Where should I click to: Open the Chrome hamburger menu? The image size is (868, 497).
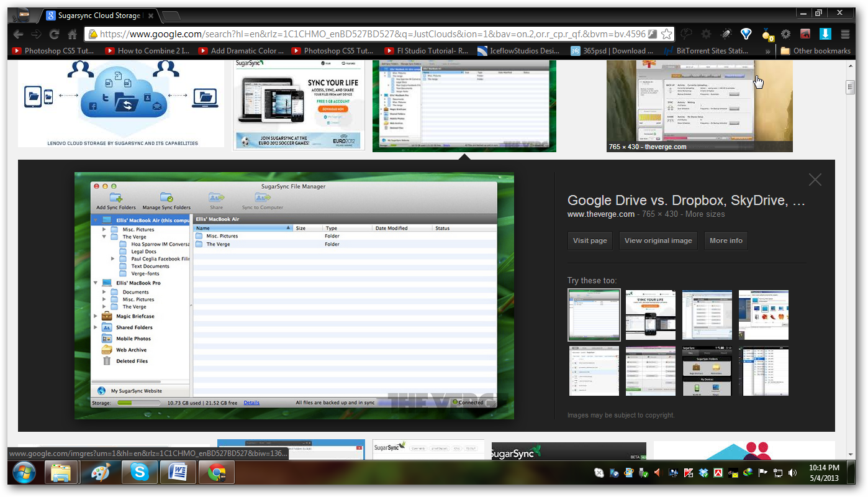(x=845, y=34)
